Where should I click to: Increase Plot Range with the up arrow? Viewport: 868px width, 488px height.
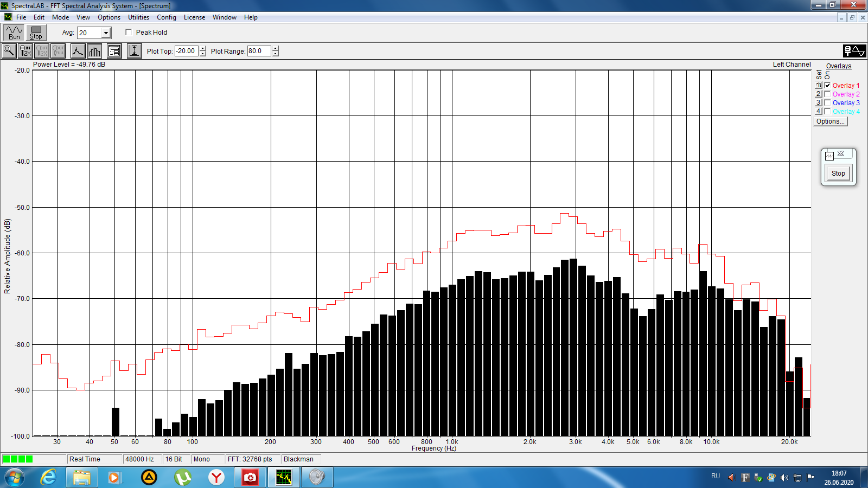click(x=276, y=48)
